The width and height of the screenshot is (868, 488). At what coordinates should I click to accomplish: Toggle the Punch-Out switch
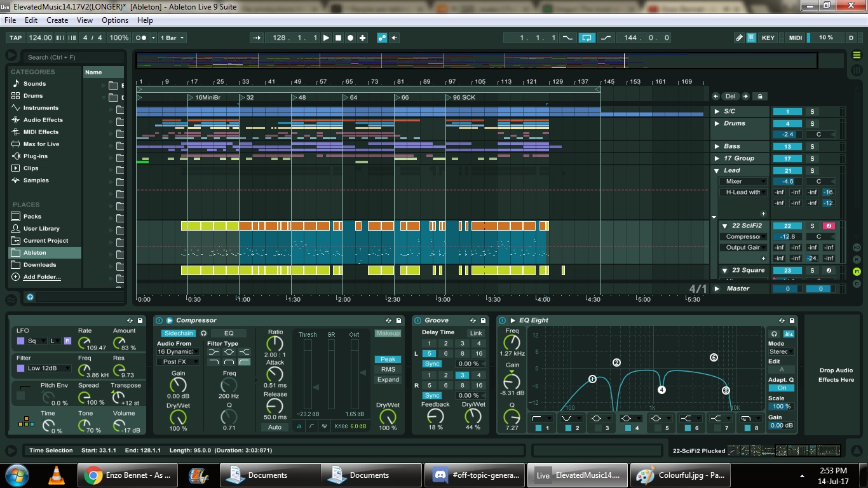(x=607, y=37)
